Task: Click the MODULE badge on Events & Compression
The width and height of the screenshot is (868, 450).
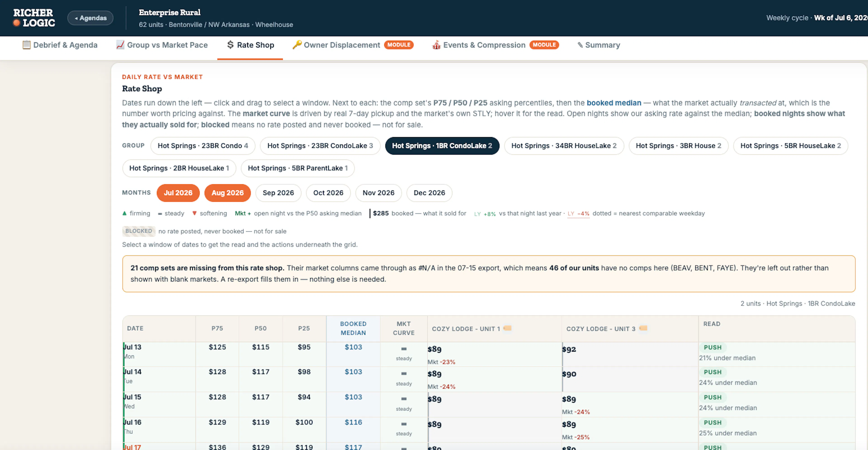Action: tap(544, 45)
